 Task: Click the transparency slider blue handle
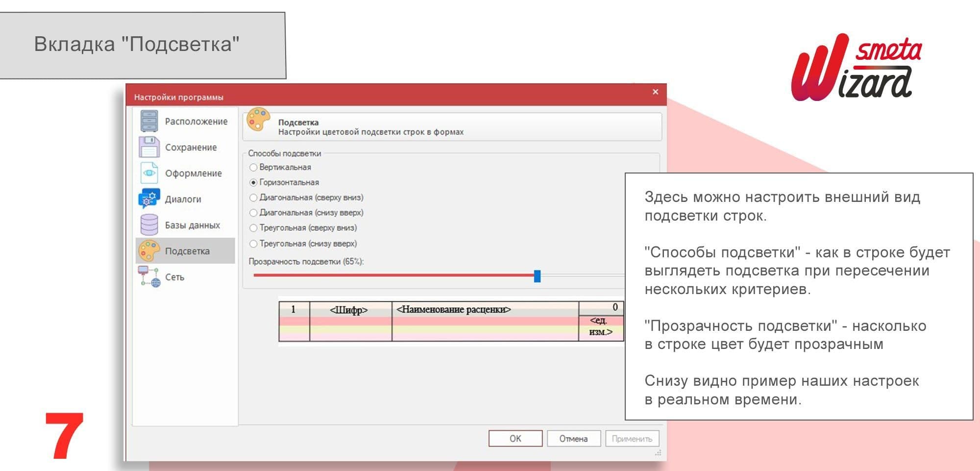coord(537,276)
